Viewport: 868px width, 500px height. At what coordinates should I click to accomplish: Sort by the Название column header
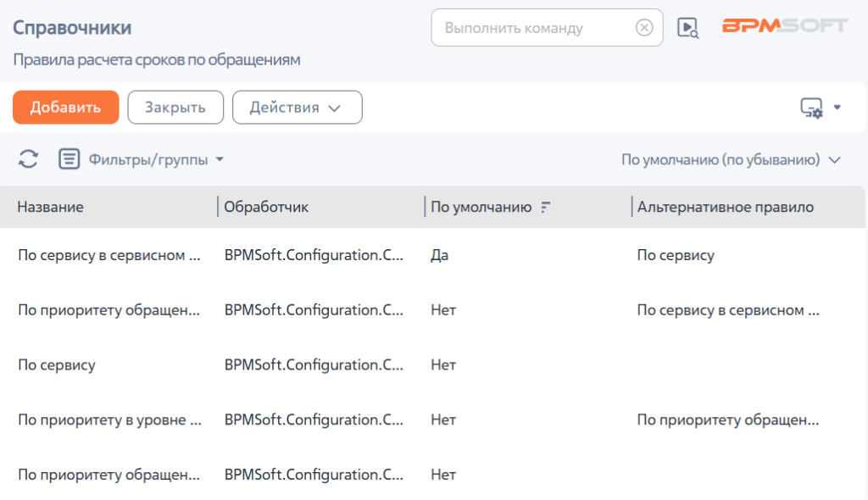(x=50, y=207)
